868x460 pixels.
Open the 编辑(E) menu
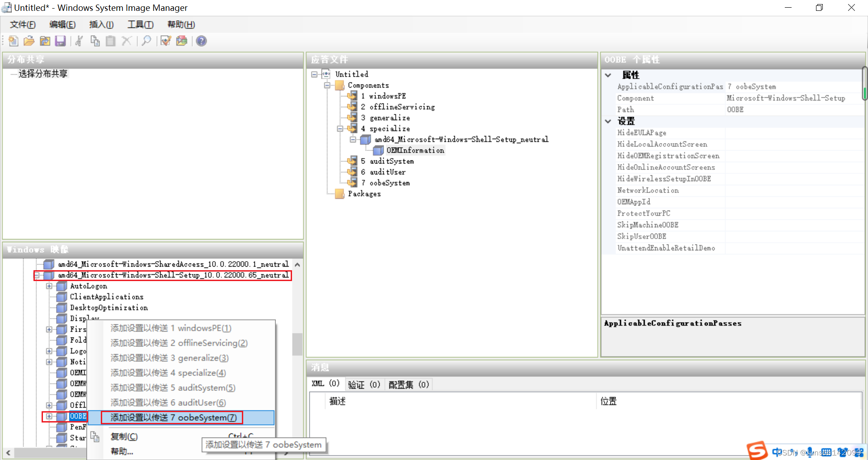pyautogui.click(x=62, y=24)
